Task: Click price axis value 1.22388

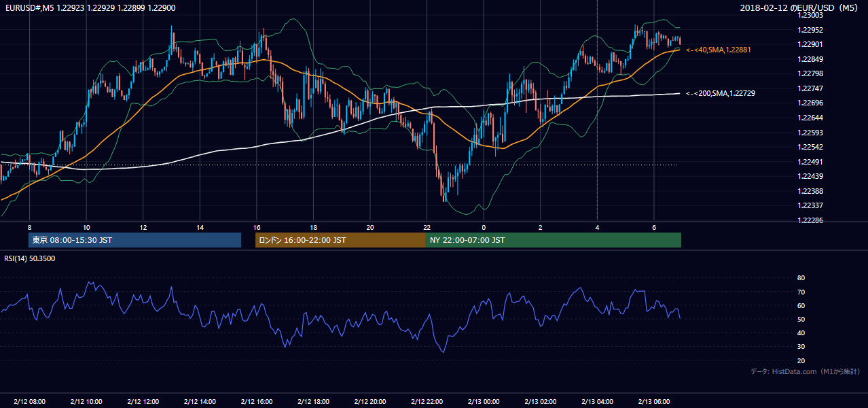Action: coord(810,191)
